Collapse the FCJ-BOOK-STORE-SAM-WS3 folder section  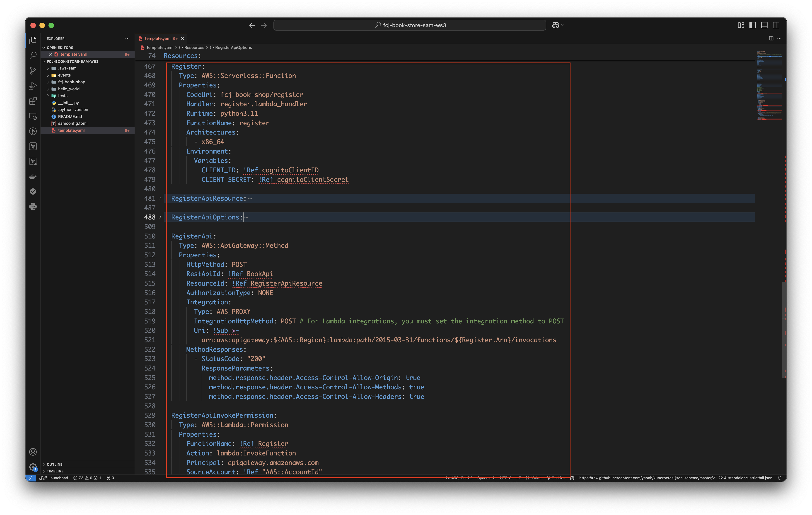point(43,61)
